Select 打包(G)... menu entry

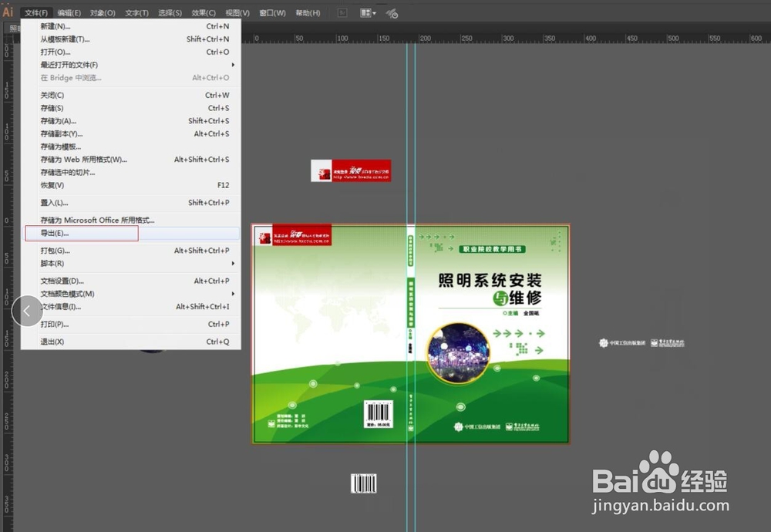pyautogui.click(x=131, y=251)
